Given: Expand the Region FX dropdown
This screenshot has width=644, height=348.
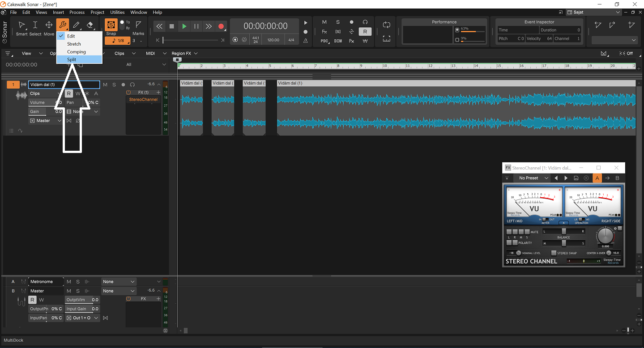Looking at the screenshot, I should point(184,53).
